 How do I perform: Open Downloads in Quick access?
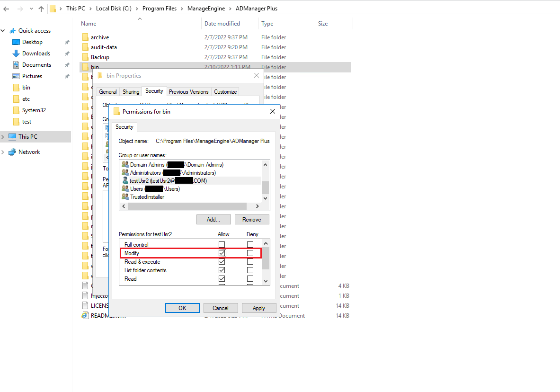coord(36,53)
